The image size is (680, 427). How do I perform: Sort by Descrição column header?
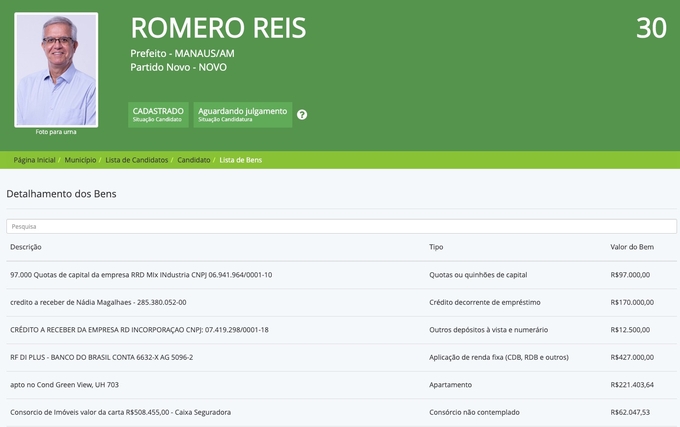[26, 247]
